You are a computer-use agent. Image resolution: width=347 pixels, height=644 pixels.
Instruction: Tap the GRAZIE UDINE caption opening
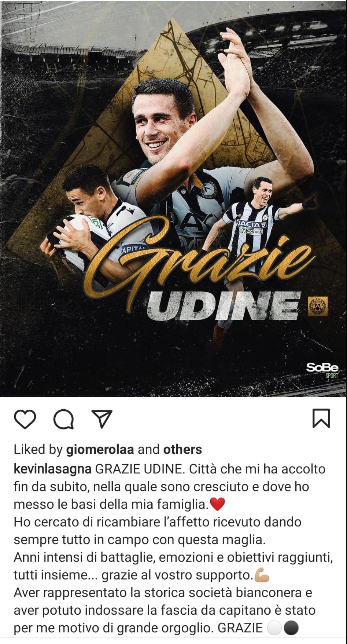pos(138,469)
